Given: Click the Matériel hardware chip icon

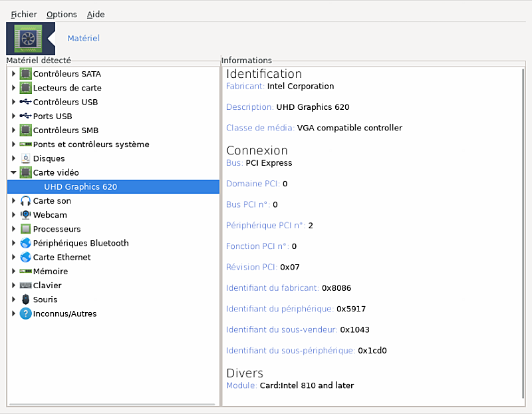Looking at the screenshot, I should [27, 39].
